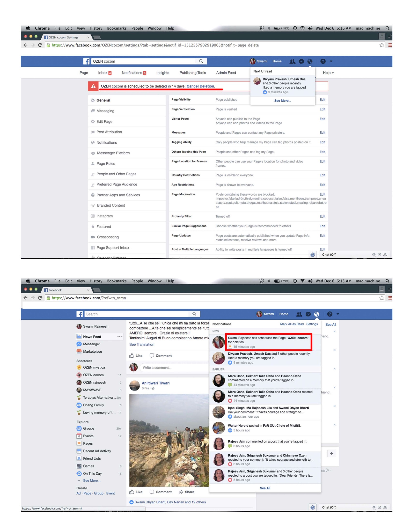Expand See More under Explore section
This screenshot has height=532, width=411.
coord(92,481)
